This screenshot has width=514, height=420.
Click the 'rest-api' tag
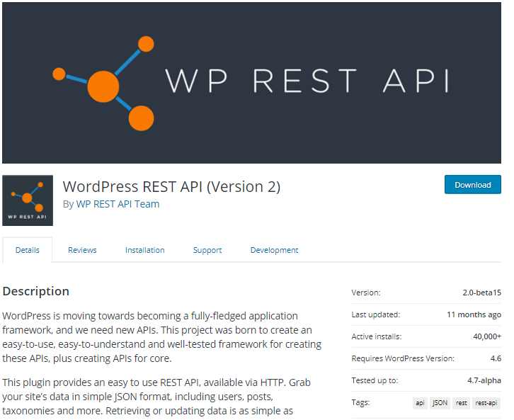coord(486,403)
